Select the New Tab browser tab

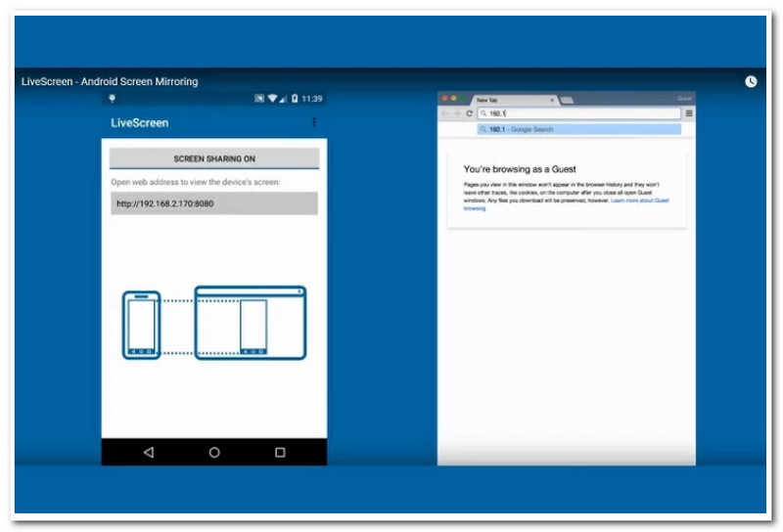[x=515, y=100]
